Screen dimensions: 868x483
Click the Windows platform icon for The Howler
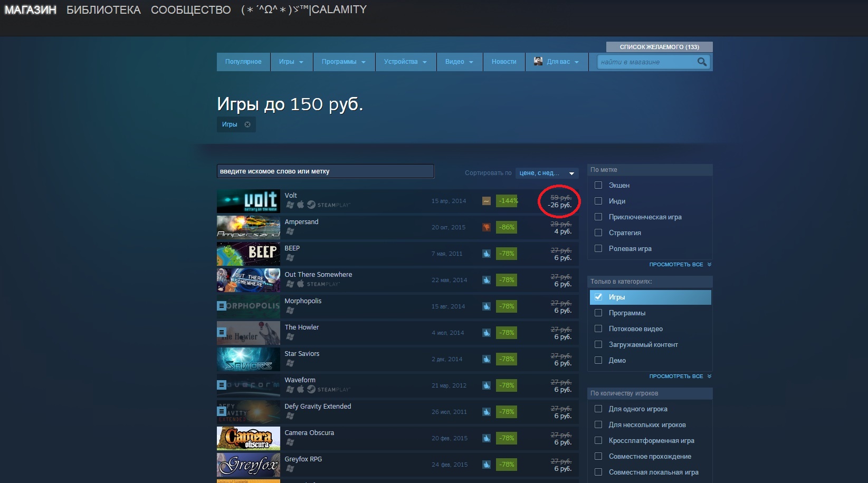(290, 336)
